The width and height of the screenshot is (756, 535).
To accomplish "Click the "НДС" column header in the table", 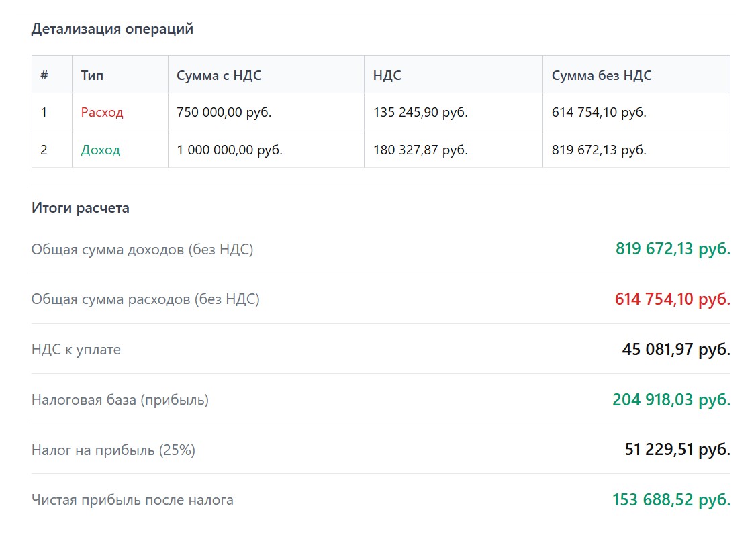I will pos(387,75).
